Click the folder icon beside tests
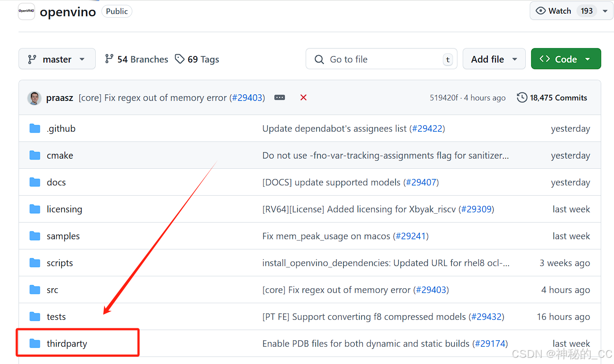The image size is (614, 364). click(x=35, y=316)
